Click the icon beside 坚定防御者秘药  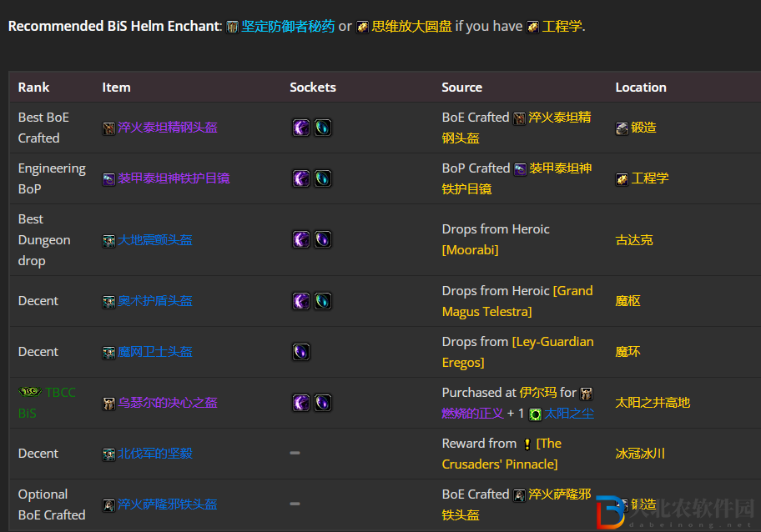tap(233, 27)
